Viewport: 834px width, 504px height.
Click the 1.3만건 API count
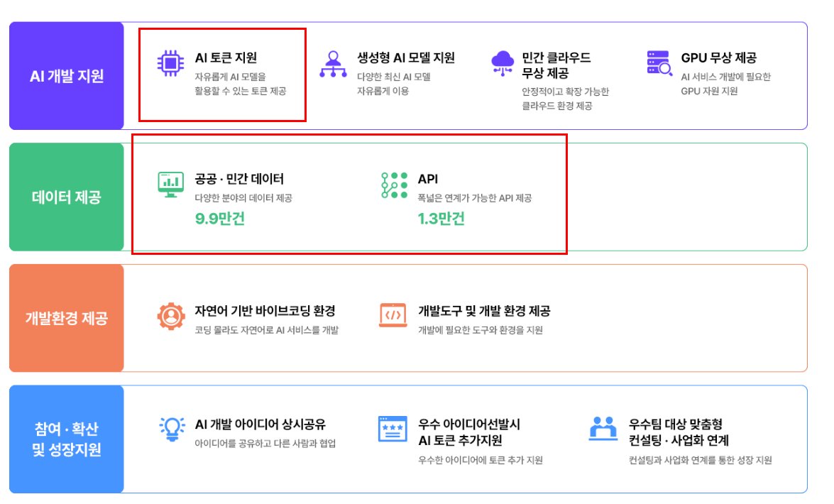coord(441,218)
